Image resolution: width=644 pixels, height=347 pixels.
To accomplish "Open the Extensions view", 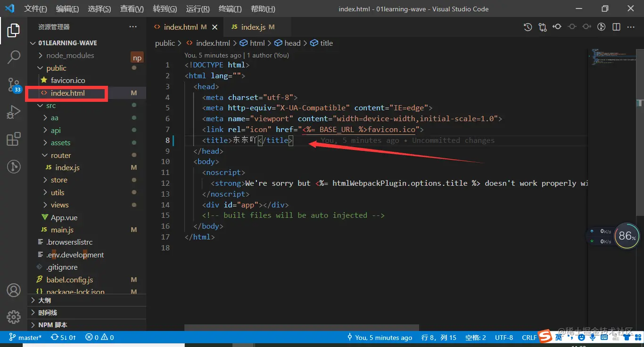I will pyautogui.click(x=14, y=139).
